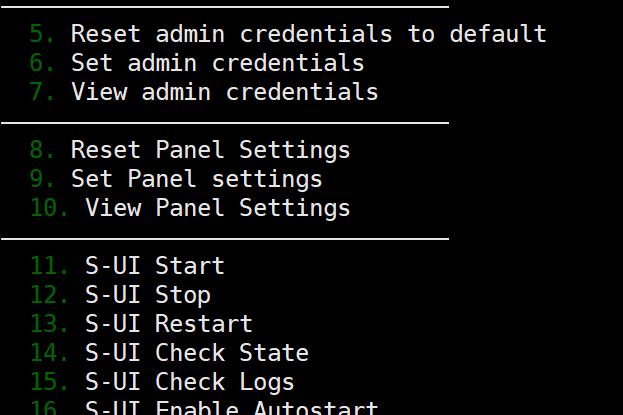The width and height of the screenshot is (623, 415).
Task: Click the separator line above 'Reset admin credentials'
Action: 224,7
